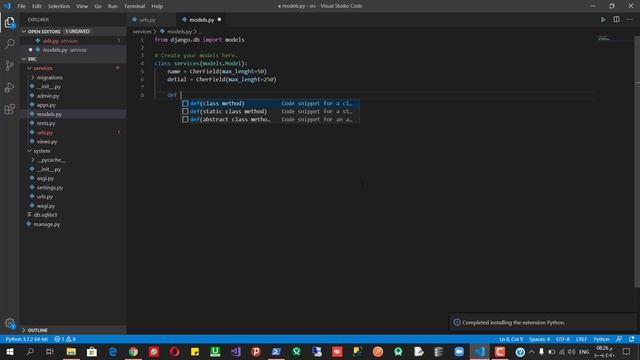The height and width of the screenshot is (360, 640).
Task: Open the Windows Start menu
Action: click(x=9, y=352)
